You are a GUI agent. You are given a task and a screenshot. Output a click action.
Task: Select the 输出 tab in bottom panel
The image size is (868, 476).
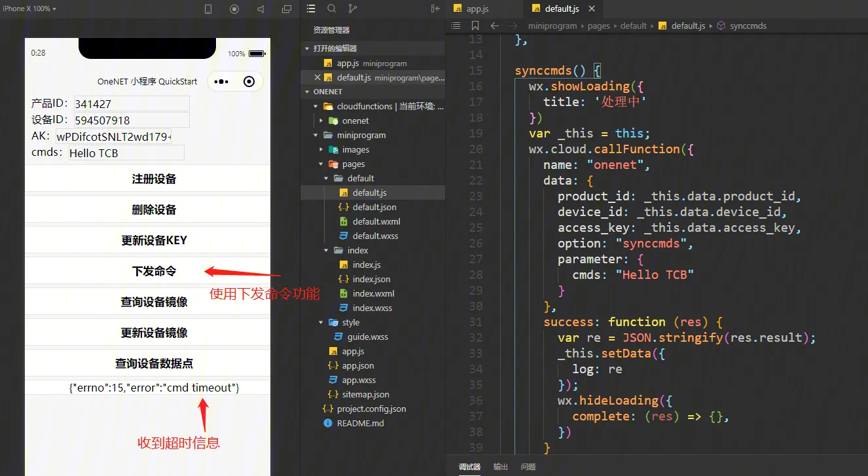tap(500, 467)
